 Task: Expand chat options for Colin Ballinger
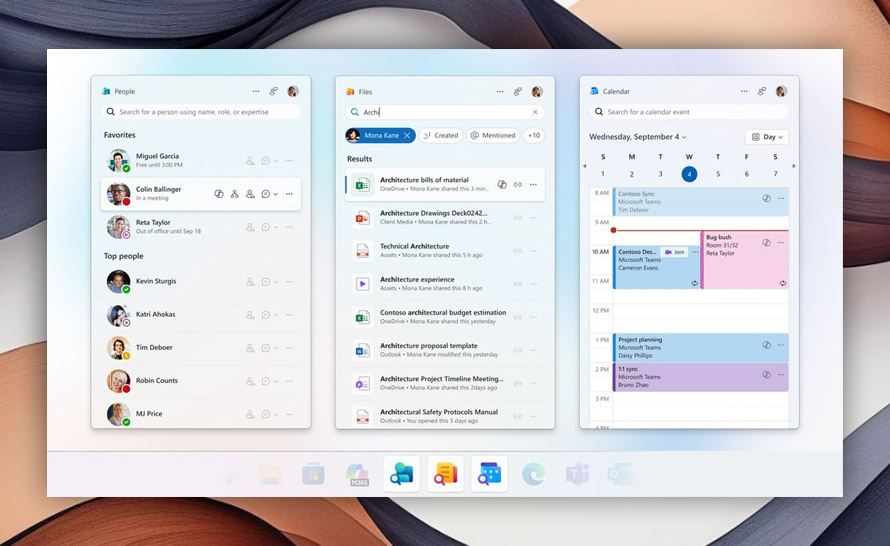tap(275, 194)
